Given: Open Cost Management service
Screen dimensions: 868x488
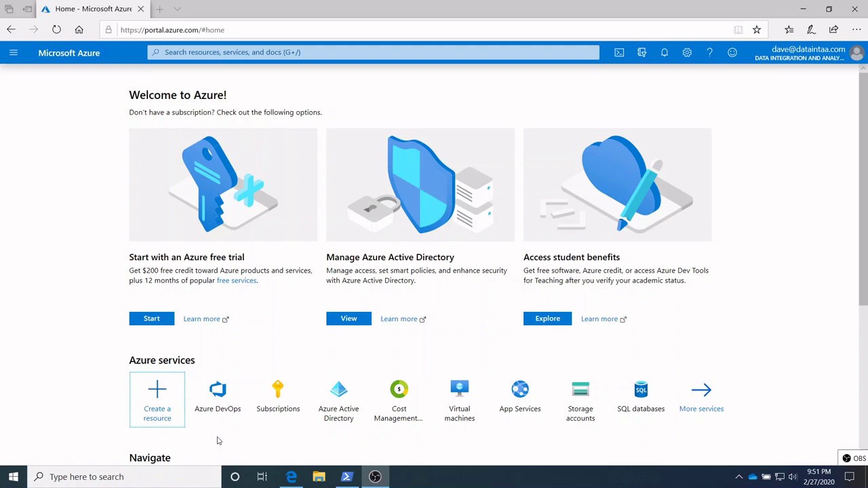Looking at the screenshot, I should tap(399, 401).
